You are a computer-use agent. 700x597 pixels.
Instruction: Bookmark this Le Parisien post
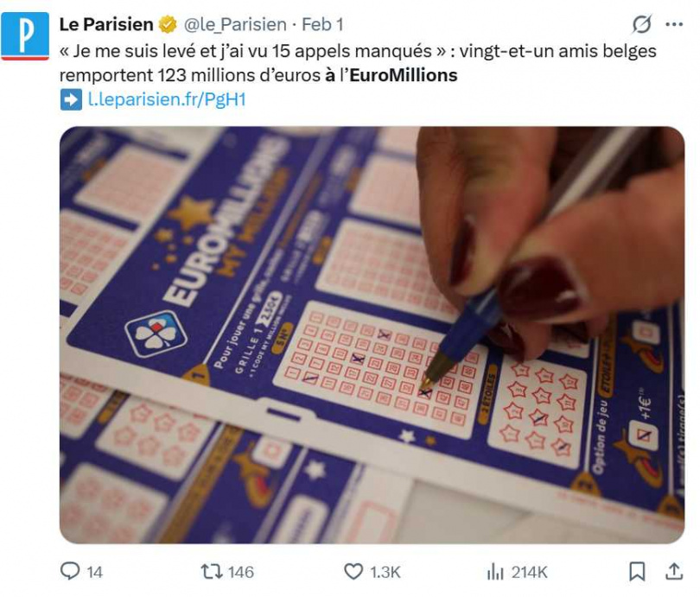pyautogui.click(x=637, y=571)
